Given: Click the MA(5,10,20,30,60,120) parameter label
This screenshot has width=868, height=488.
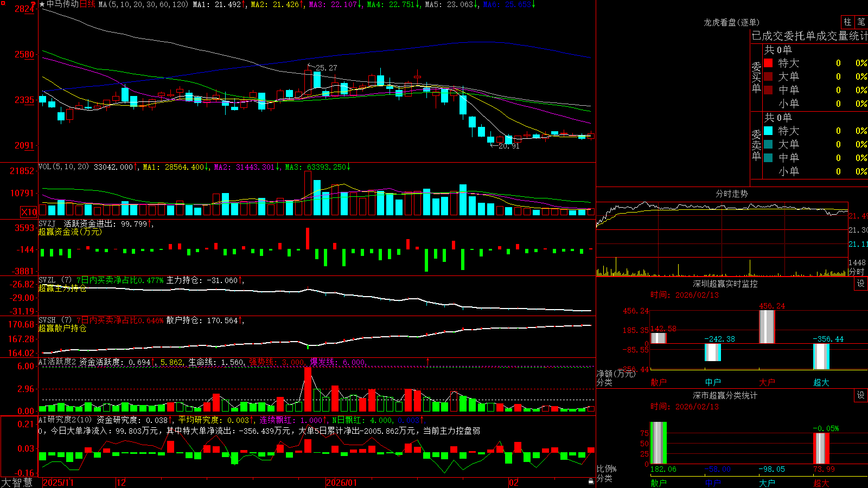Looking at the screenshot, I should click(x=143, y=4).
